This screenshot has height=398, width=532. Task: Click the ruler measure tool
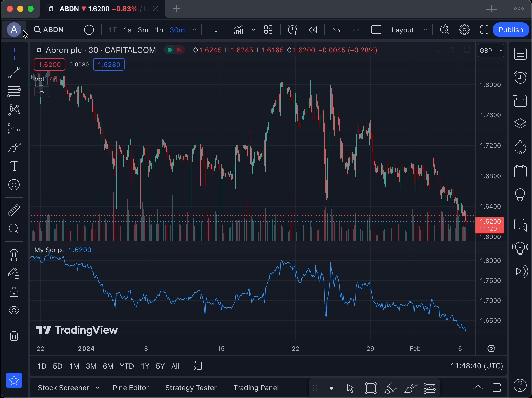[x=14, y=210]
